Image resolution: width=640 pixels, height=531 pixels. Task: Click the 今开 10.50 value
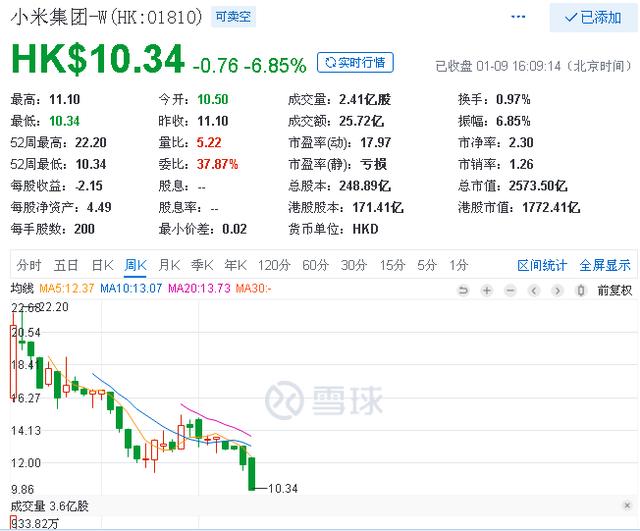pyautogui.click(x=213, y=99)
